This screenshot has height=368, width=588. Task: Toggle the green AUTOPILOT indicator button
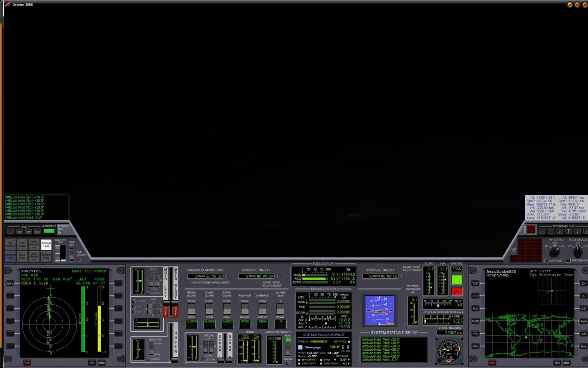click(x=49, y=231)
